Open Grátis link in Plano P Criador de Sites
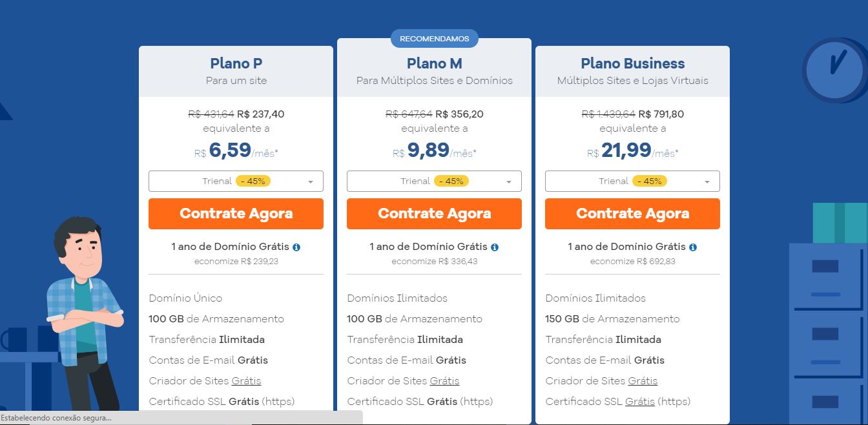 [246, 381]
